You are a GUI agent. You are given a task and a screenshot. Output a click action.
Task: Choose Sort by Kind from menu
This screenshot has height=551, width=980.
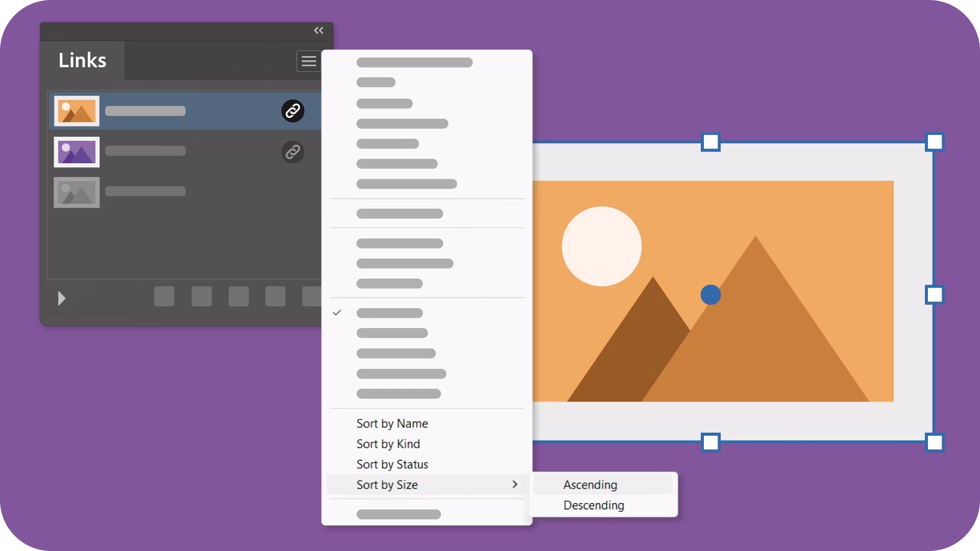point(388,444)
